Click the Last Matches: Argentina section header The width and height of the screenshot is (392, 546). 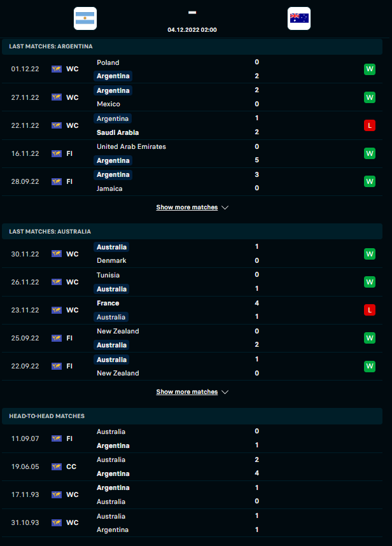[51, 46]
